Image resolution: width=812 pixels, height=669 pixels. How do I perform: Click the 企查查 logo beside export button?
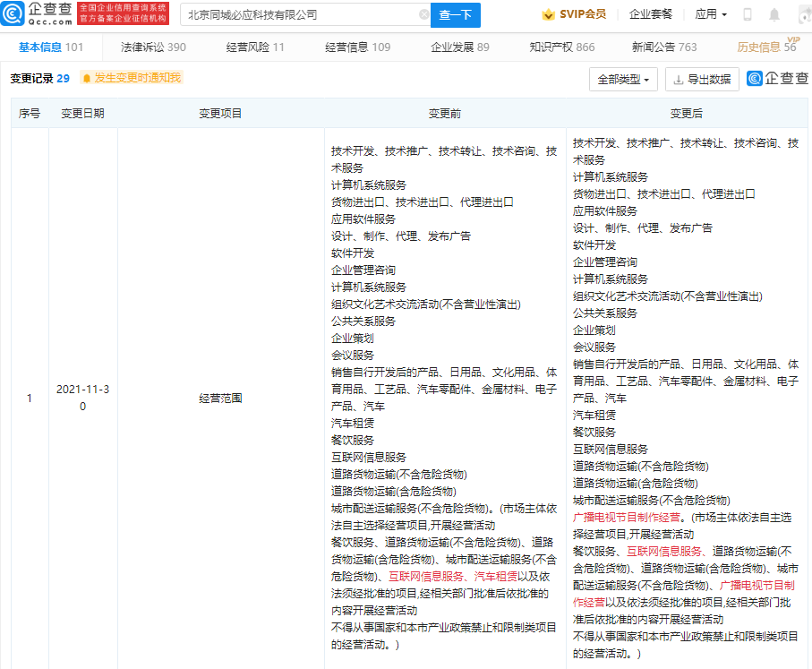pyautogui.click(x=778, y=78)
